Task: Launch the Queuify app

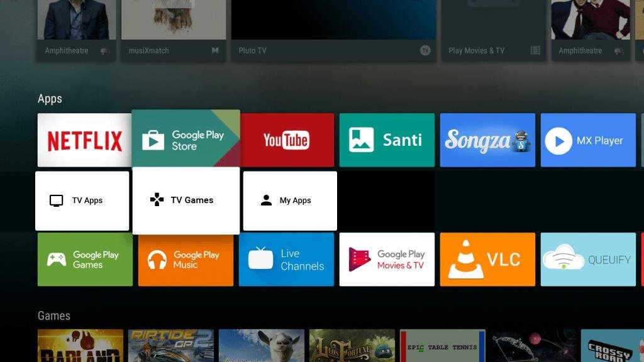Action: click(x=588, y=259)
